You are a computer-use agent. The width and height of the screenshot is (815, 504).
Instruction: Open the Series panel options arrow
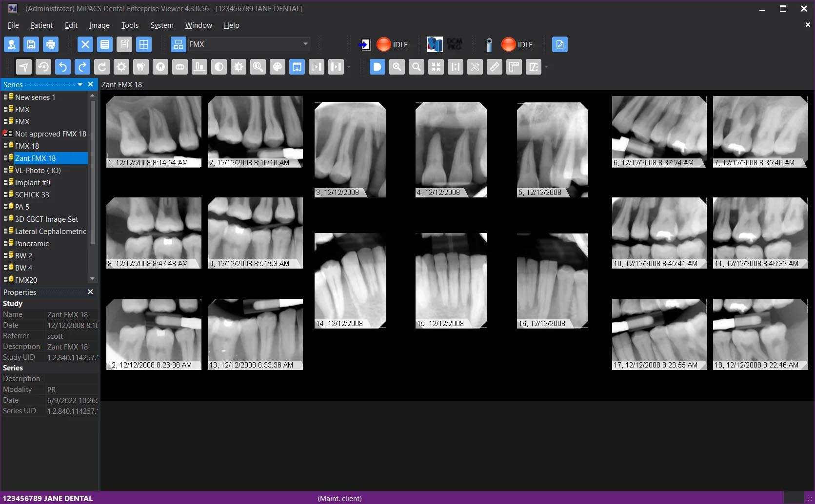pos(80,85)
